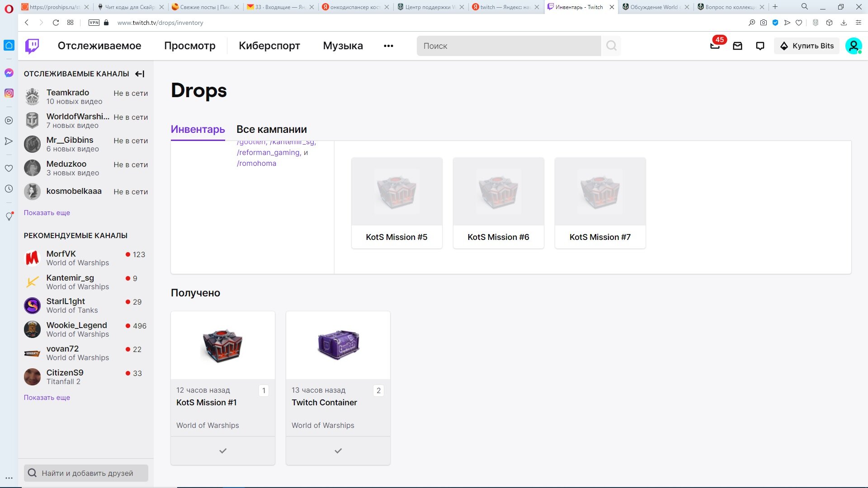The height and width of the screenshot is (488, 868).
Task: Focus the Поиск search field
Action: pos(509,46)
